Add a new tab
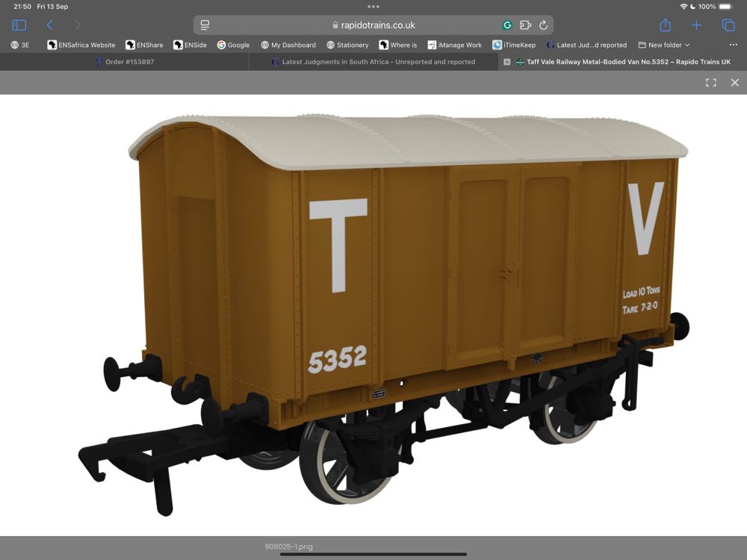This screenshot has height=560, width=747. pyautogui.click(x=696, y=25)
